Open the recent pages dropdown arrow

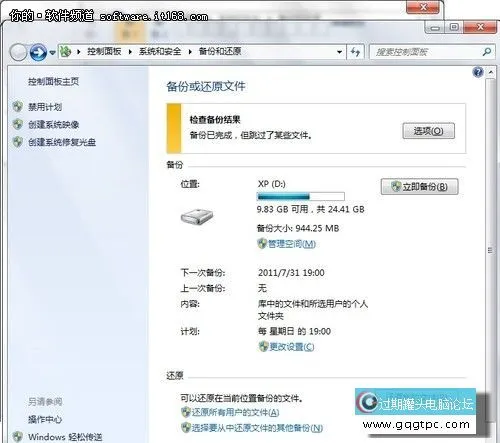tap(52, 52)
